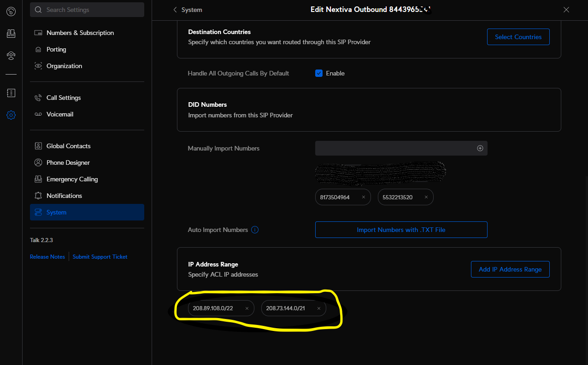
Task: Click Import Numbers with .TXT File
Action: [x=401, y=230]
